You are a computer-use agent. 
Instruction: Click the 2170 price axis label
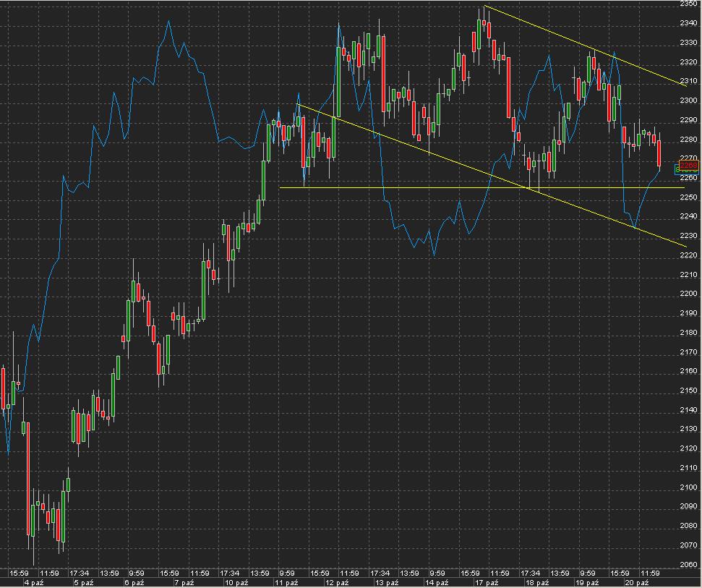click(688, 352)
